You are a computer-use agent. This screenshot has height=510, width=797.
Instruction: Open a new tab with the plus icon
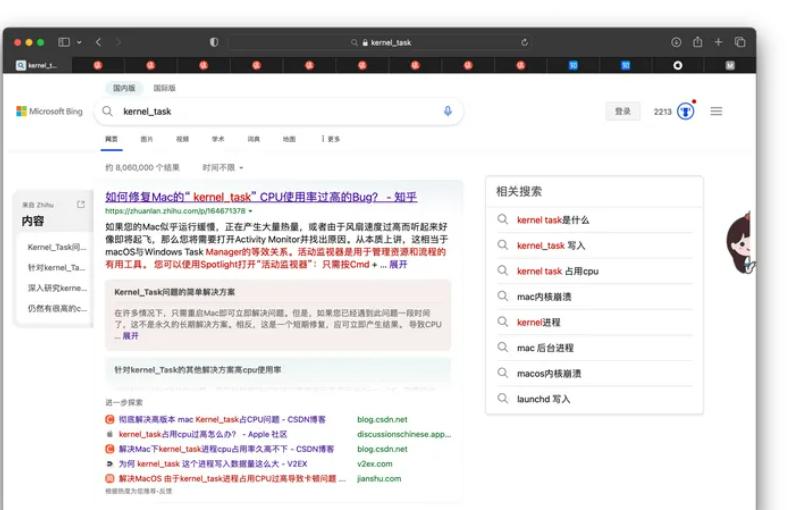click(718, 42)
